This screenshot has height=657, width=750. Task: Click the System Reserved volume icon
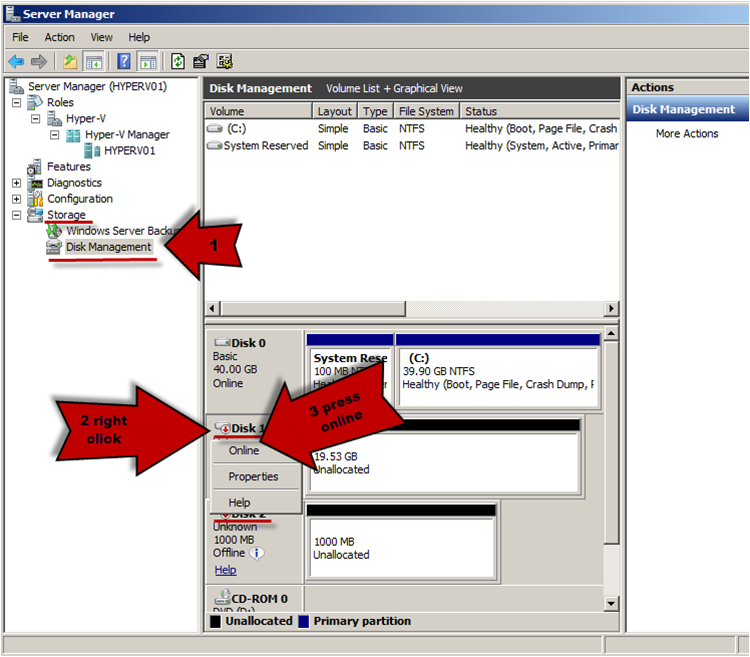click(x=215, y=145)
